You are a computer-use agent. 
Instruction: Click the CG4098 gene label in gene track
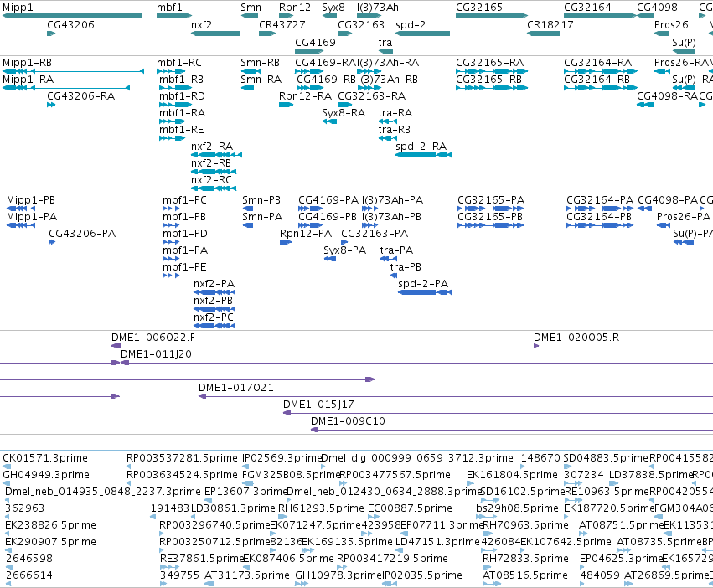pyautogui.click(x=657, y=8)
